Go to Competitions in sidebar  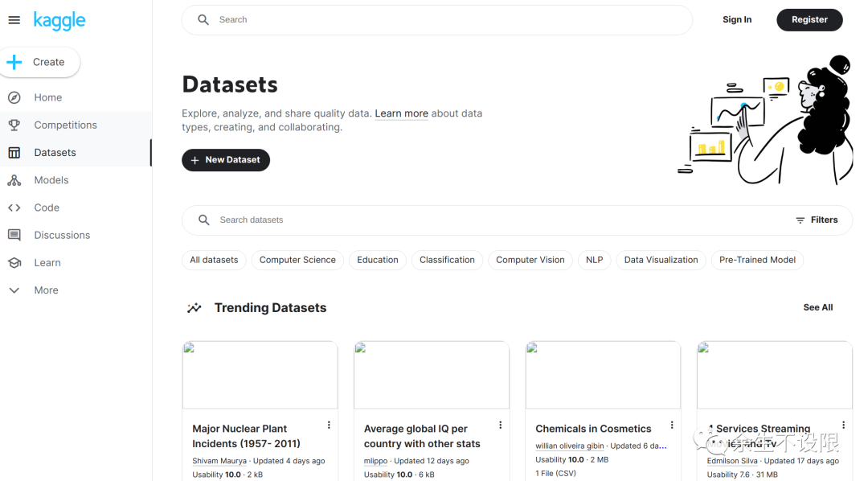[76, 125]
